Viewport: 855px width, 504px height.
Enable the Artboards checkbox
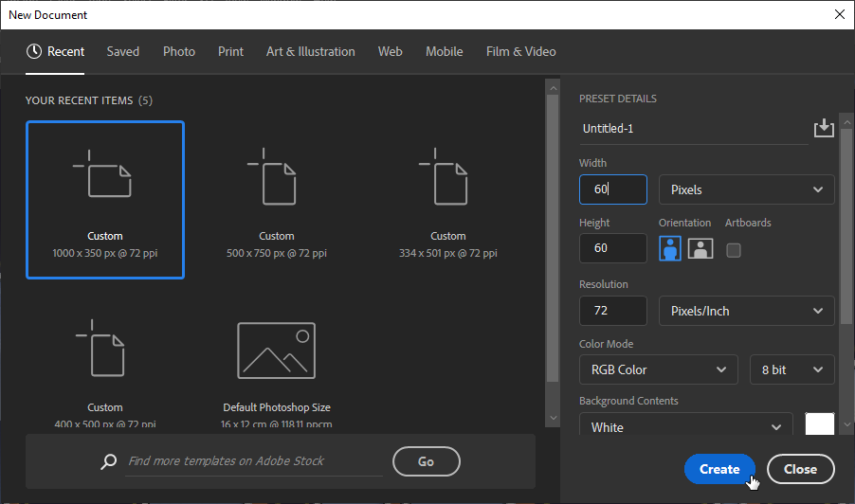(733, 250)
